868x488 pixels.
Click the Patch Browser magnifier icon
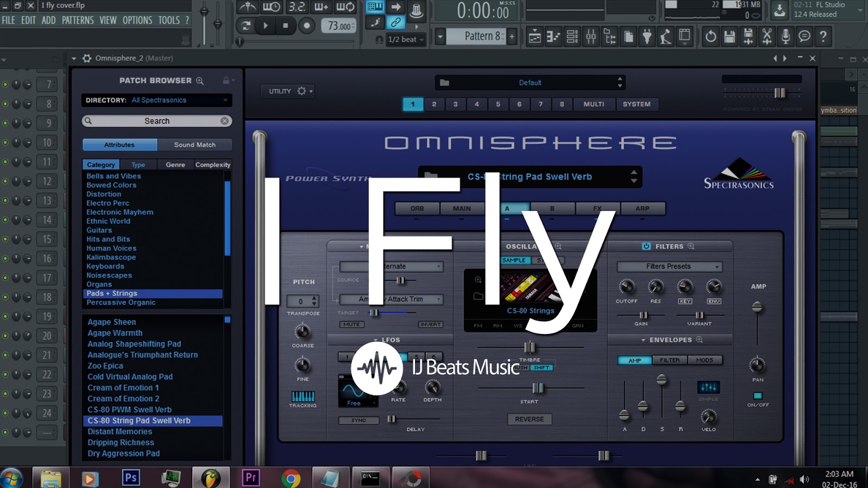200,81
